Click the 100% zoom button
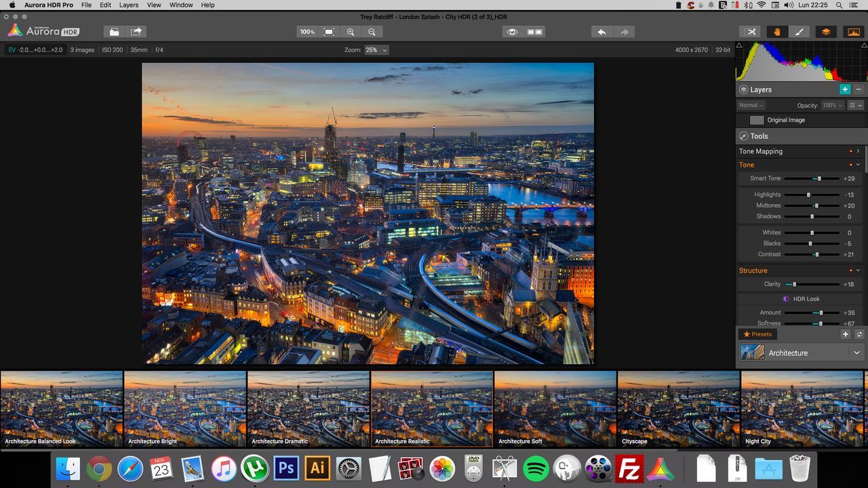Viewport: 868px width, 488px height. tap(307, 32)
